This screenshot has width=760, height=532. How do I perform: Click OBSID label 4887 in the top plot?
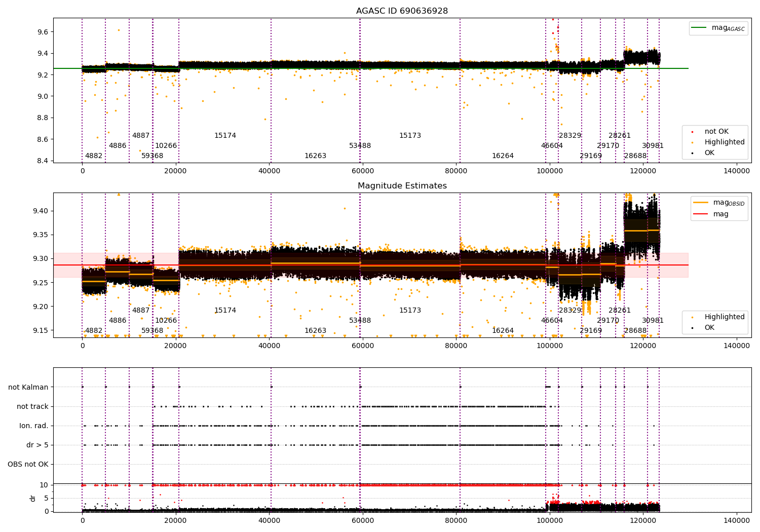pos(141,135)
